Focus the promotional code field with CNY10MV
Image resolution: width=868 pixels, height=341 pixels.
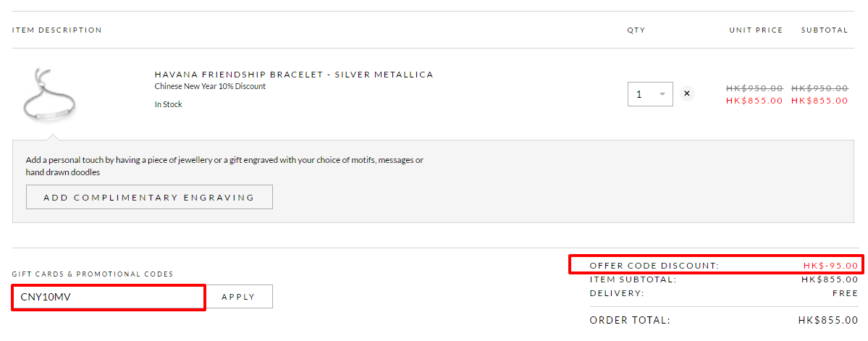pyautogui.click(x=109, y=298)
